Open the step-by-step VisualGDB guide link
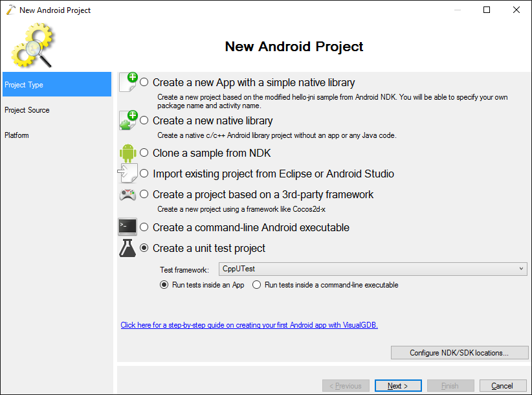532x395 pixels. tap(249, 325)
